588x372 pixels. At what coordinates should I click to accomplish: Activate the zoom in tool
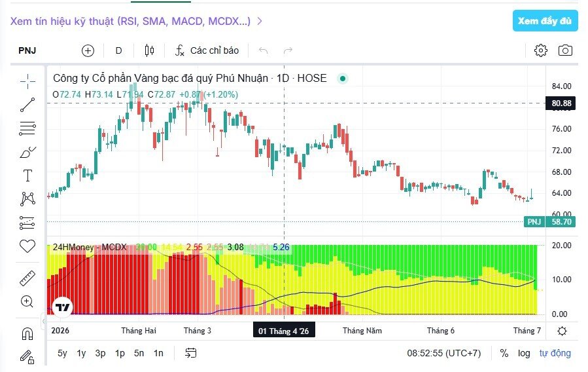(27, 301)
